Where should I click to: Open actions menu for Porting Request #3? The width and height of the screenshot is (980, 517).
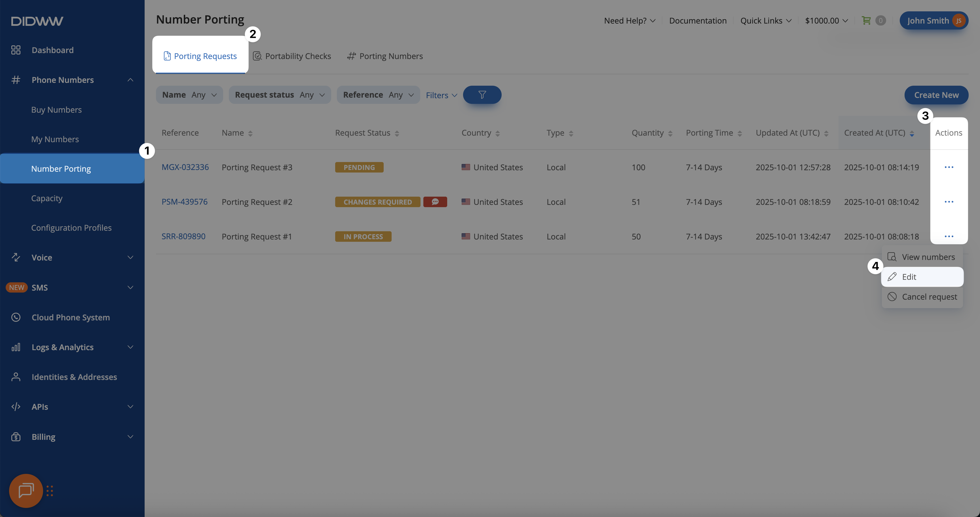point(949,167)
